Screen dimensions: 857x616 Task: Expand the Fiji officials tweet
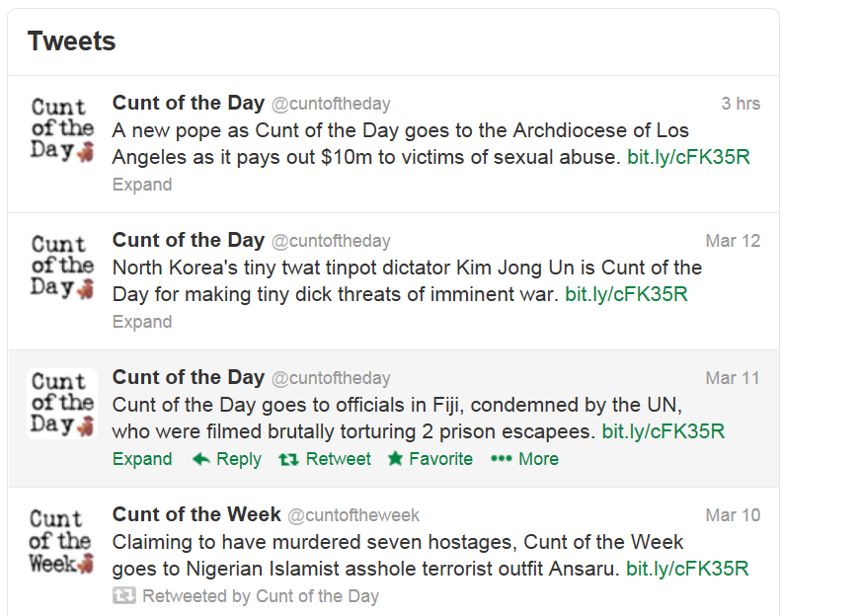pyautogui.click(x=142, y=459)
